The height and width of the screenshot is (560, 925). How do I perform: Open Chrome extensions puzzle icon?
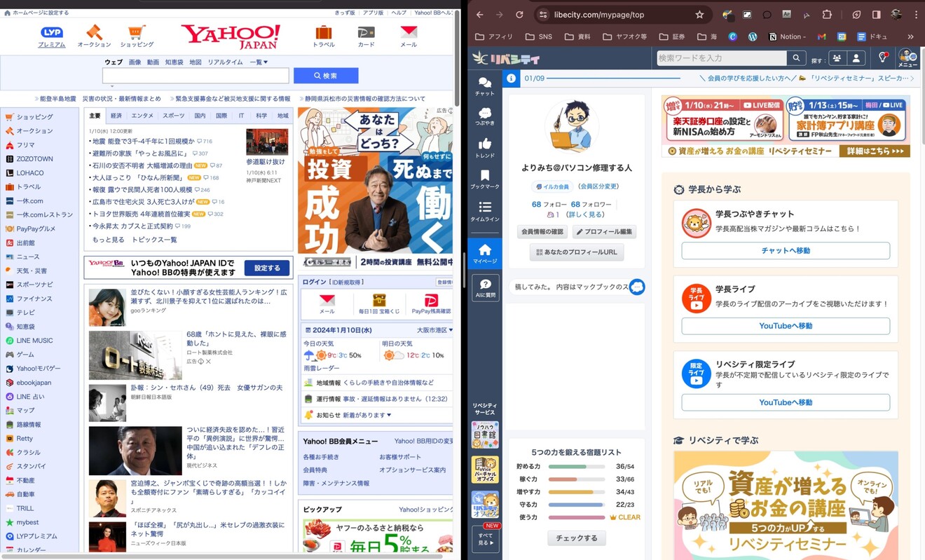[827, 15]
